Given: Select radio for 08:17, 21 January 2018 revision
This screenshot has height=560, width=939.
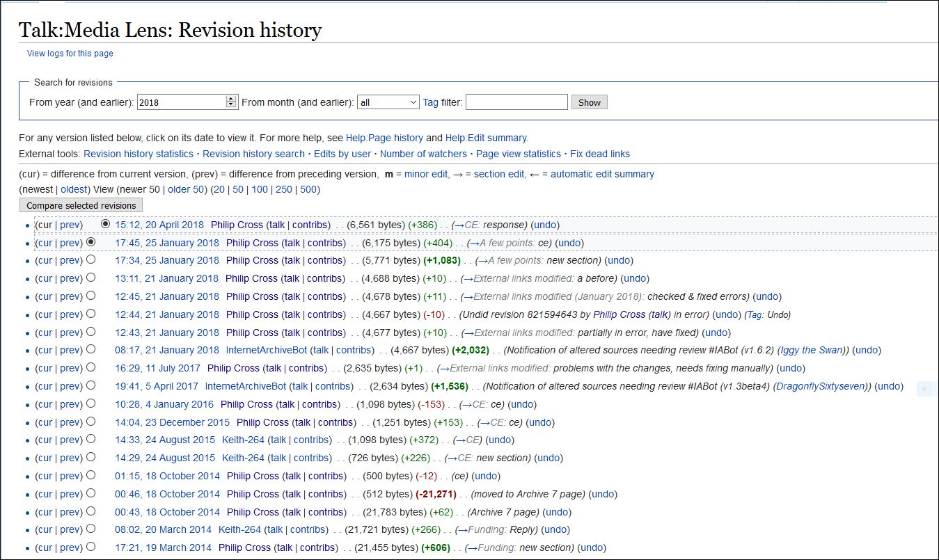Looking at the screenshot, I should tap(91, 350).
